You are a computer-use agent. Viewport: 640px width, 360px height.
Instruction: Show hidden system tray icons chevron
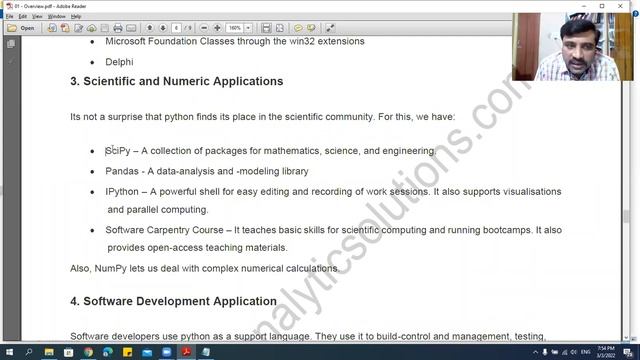click(535, 352)
